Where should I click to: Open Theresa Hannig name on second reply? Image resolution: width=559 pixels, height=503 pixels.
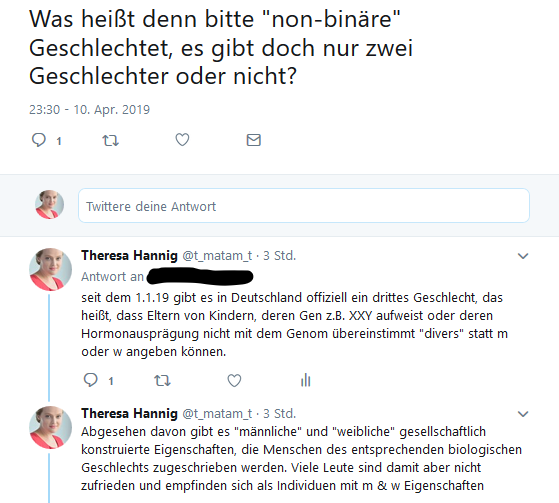pos(129,414)
